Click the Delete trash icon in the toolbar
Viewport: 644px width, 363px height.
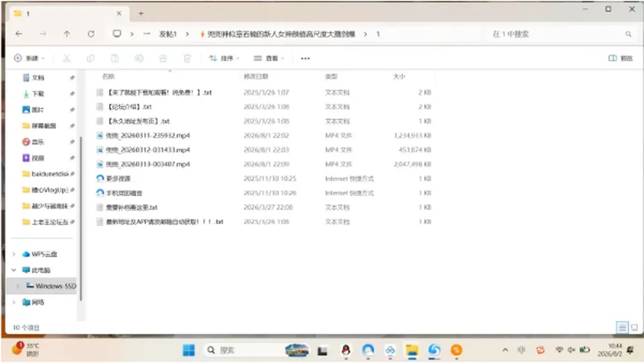tap(187, 58)
